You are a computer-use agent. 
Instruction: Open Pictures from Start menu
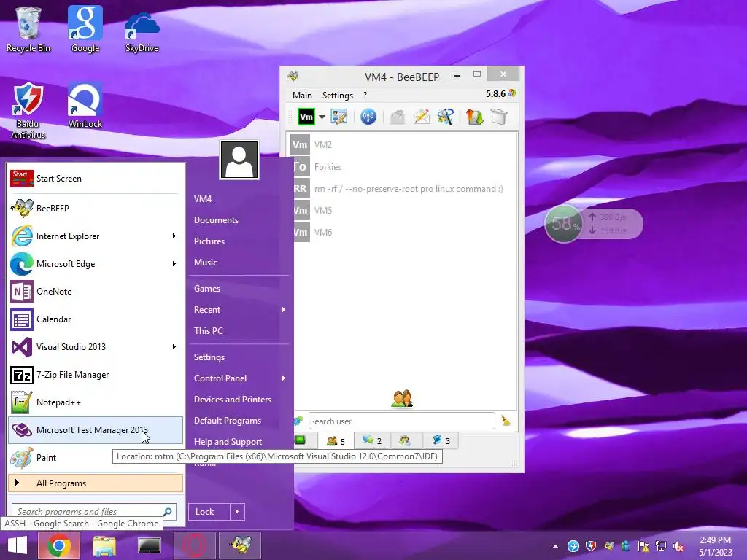coord(209,241)
